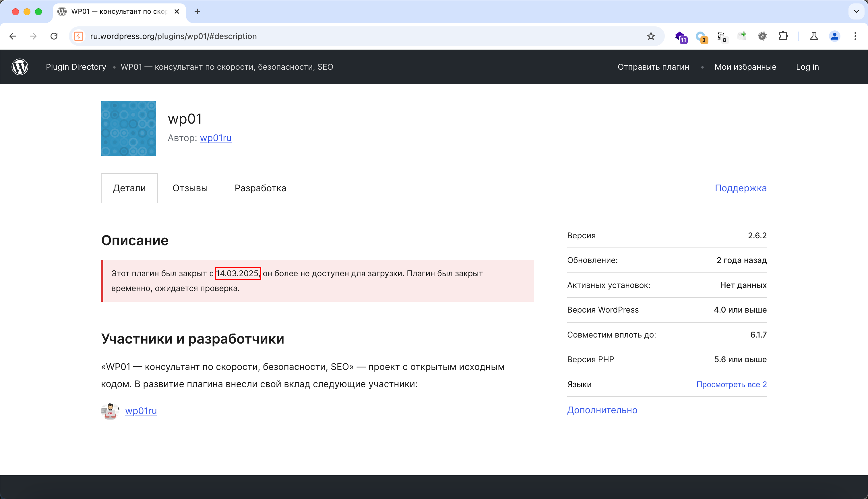The height and width of the screenshot is (499, 868).
Task: Open the Chrome profile avatar
Action: [835, 36]
